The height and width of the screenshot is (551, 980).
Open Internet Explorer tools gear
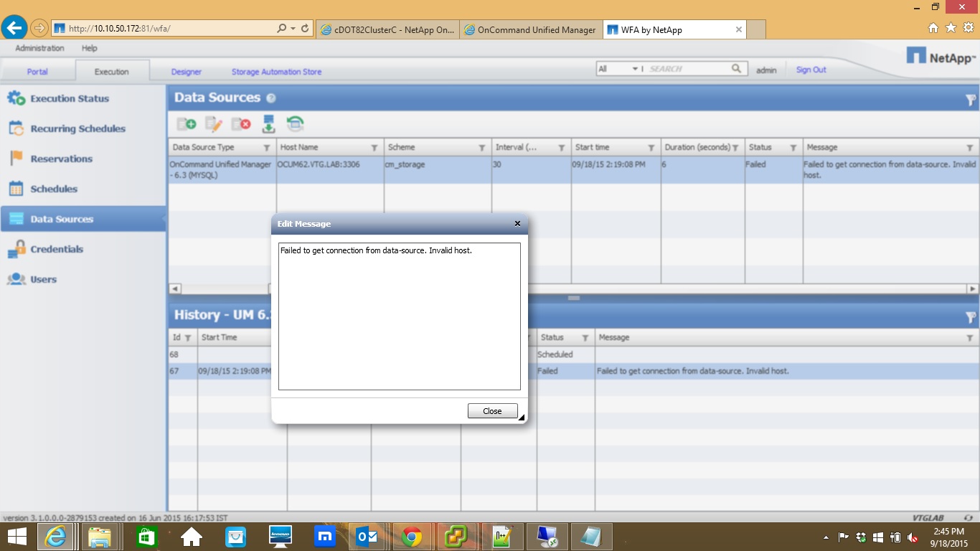point(968,28)
